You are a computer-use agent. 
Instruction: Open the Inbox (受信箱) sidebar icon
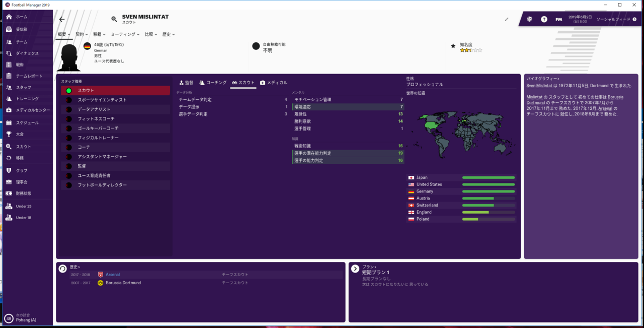[x=9, y=29]
